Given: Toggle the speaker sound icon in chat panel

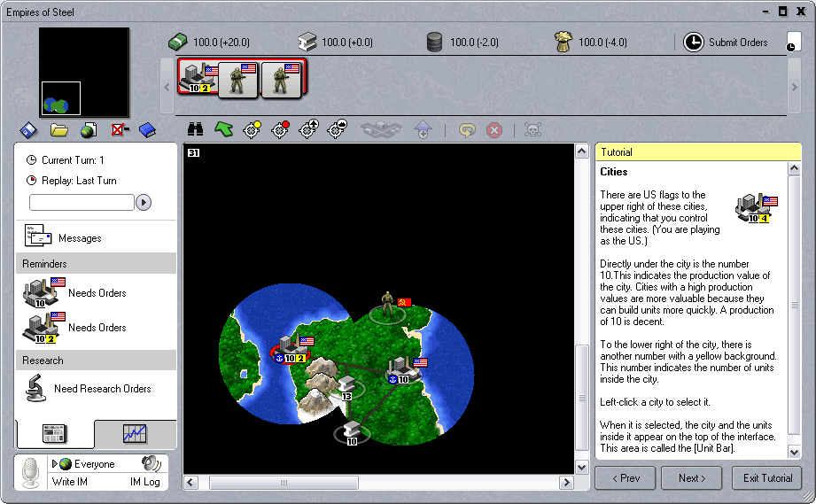Looking at the screenshot, I should [x=151, y=463].
